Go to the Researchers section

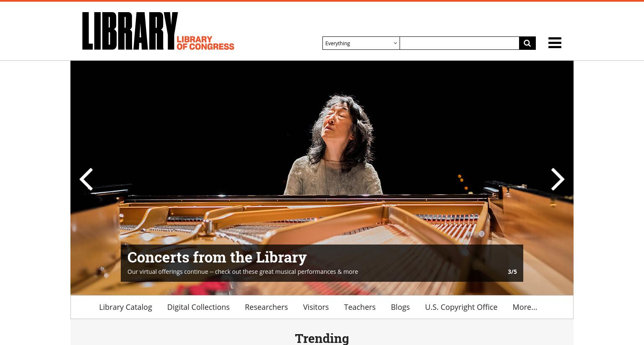[x=266, y=307]
